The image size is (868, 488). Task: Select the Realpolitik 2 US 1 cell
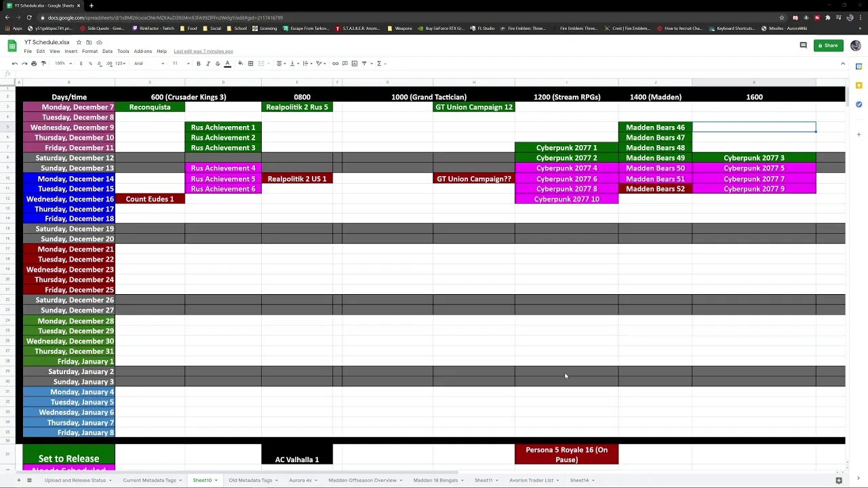(297, 178)
